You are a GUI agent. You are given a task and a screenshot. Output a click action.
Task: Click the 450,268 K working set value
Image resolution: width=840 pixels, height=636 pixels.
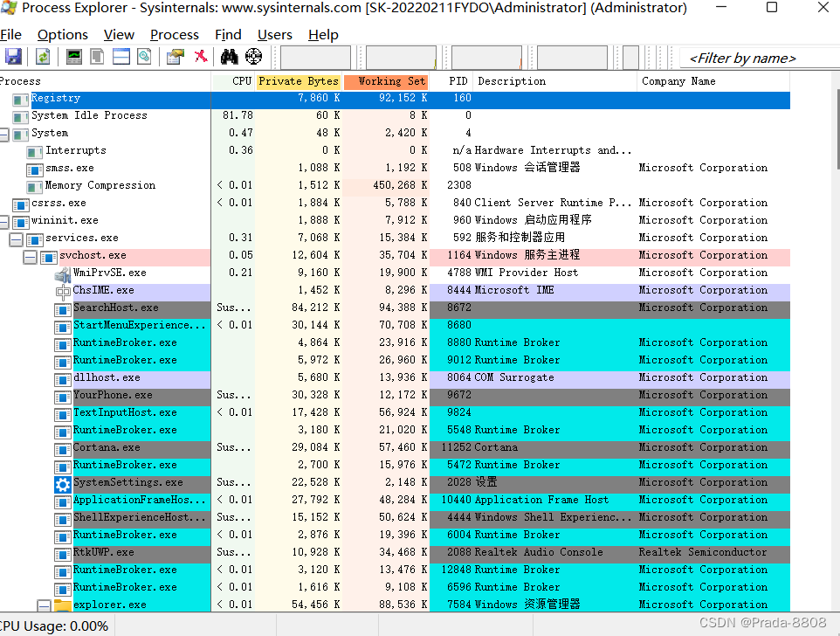(400, 185)
